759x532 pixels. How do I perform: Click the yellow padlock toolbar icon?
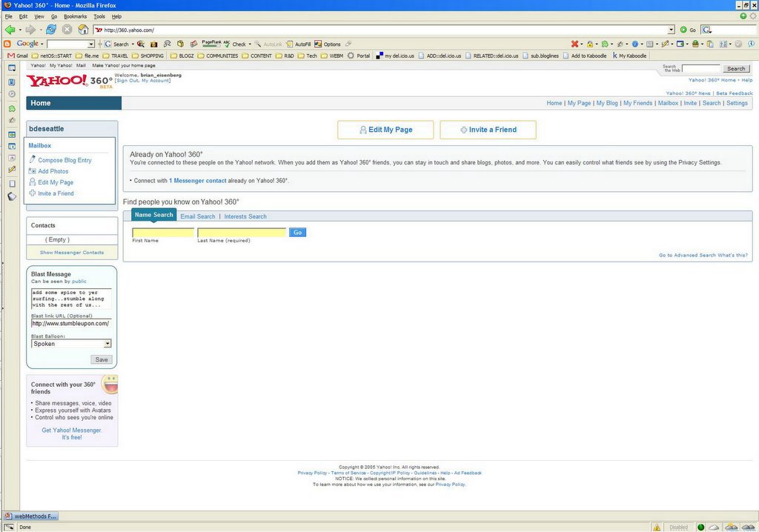[x=589, y=44]
